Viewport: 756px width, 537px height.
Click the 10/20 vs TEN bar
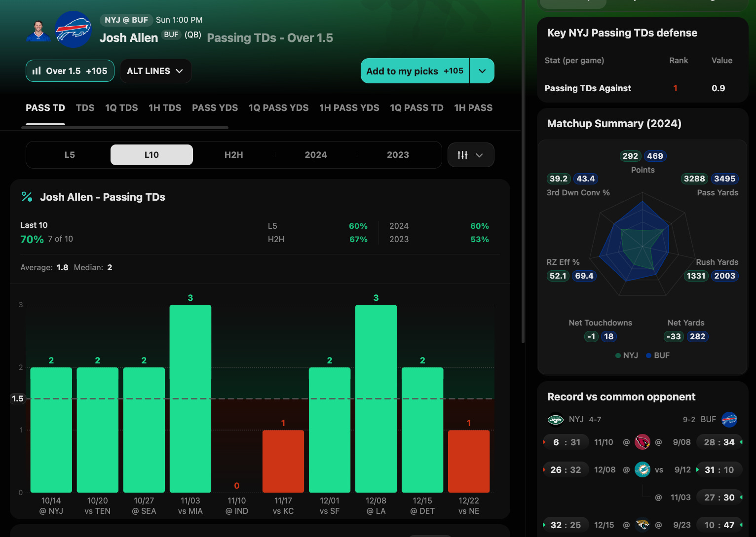click(98, 430)
